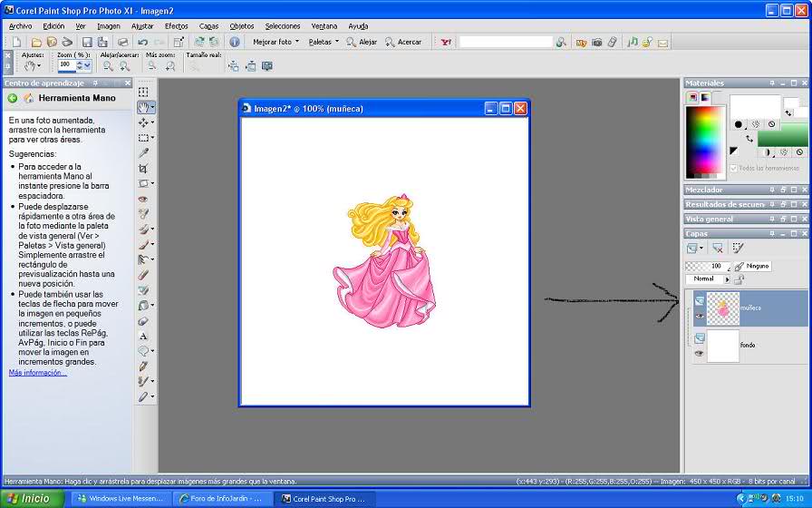Select the Makeover tool
Screen dimensions: 812x508
coord(143,213)
